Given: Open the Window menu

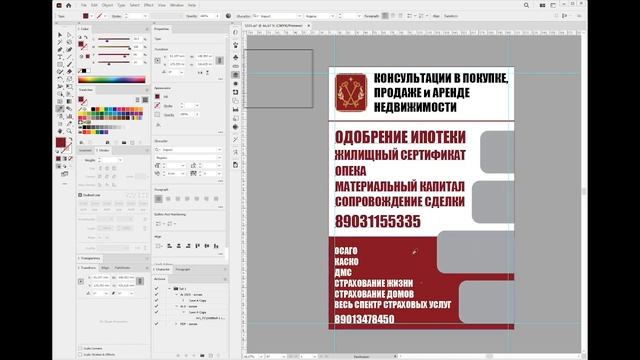Looking at the screenshot, I should [x=177, y=5].
